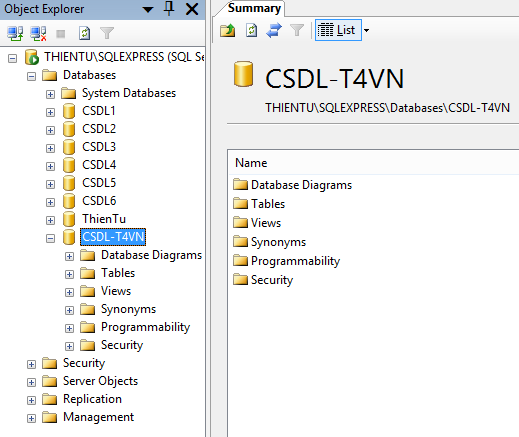Expand the CSDL2 database node
The height and width of the screenshot is (437, 519).
tap(50, 131)
